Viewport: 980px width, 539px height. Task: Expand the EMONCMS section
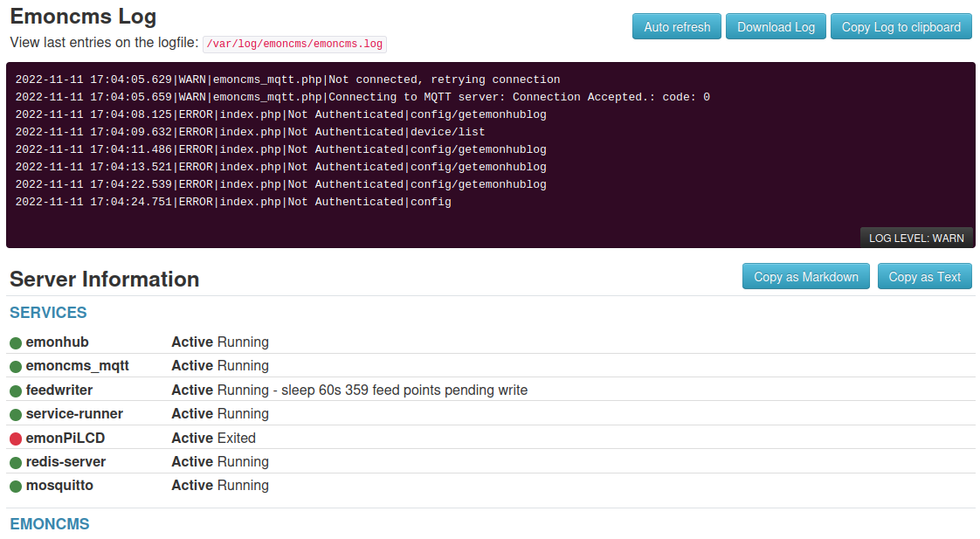point(49,524)
